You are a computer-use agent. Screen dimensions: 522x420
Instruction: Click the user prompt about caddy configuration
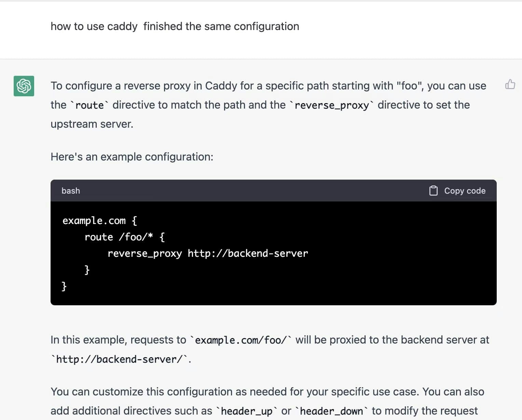175,26
